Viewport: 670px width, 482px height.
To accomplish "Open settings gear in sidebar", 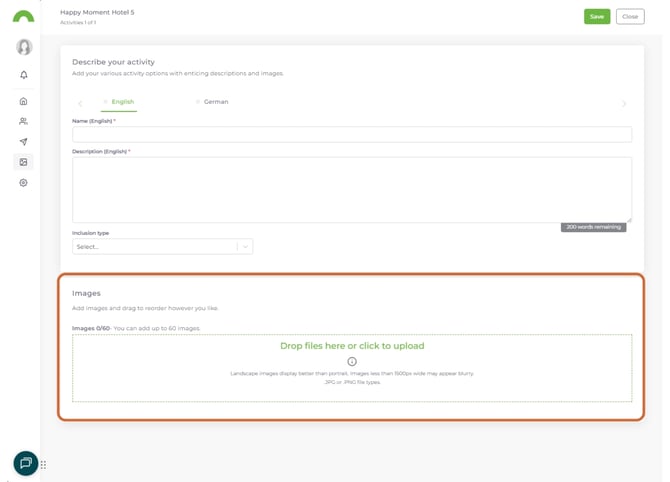I will 24,183.
